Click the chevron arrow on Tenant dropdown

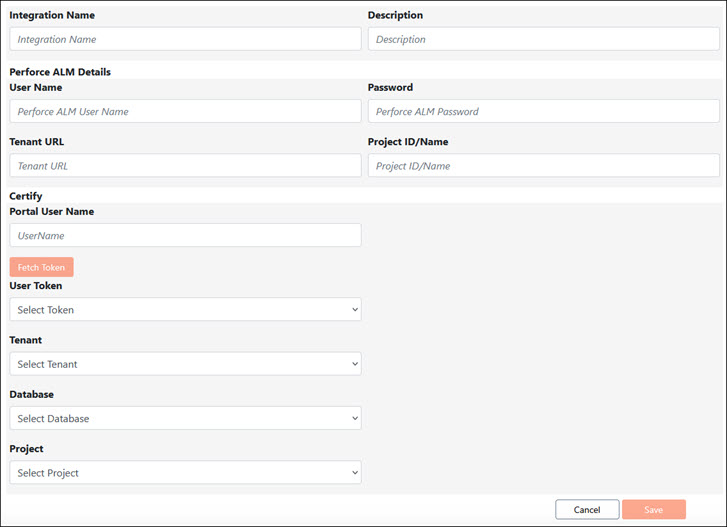coord(354,364)
